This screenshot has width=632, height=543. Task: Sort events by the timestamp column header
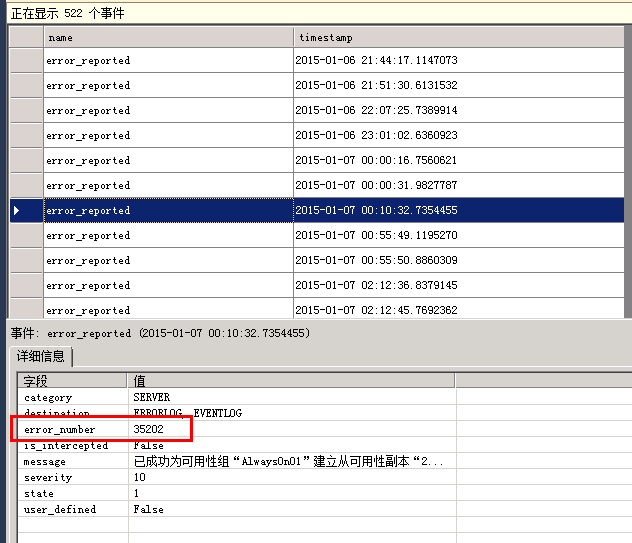coord(458,37)
